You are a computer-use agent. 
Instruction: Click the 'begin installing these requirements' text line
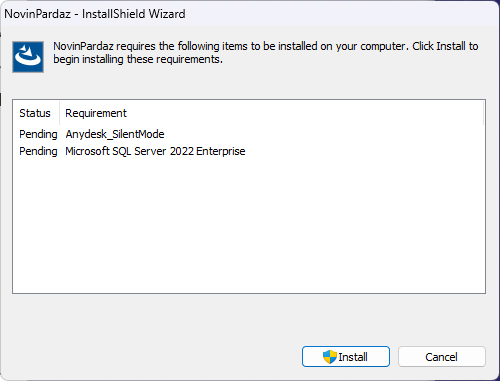coord(138,59)
